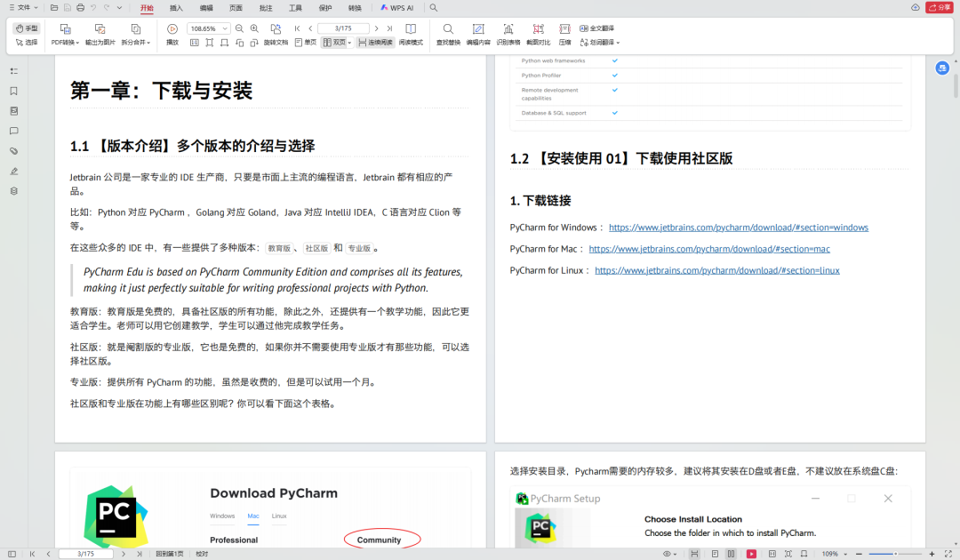960x560 pixels.
Task: Adjust the zoom slider in status bar
Action: [894, 554]
